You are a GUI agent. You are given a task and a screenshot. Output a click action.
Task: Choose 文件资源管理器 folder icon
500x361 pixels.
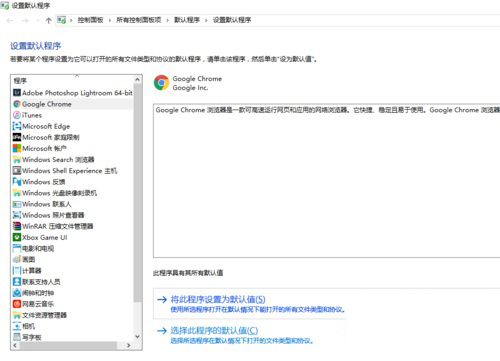pyautogui.click(x=17, y=315)
